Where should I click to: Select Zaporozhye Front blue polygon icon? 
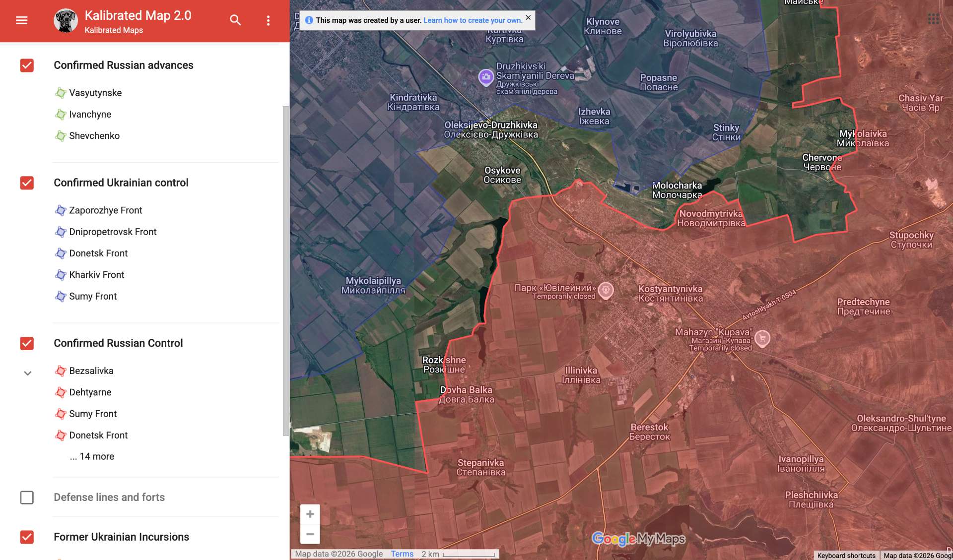[61, 210]
